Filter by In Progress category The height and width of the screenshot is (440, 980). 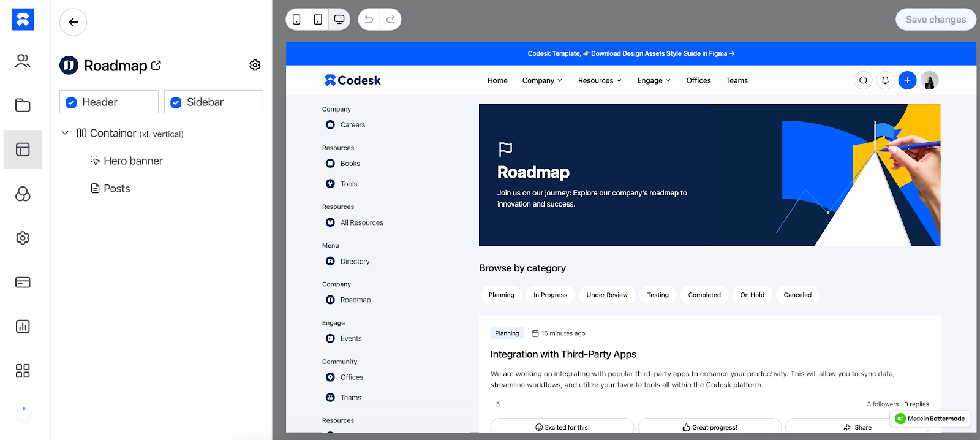(x=550, y=295)
